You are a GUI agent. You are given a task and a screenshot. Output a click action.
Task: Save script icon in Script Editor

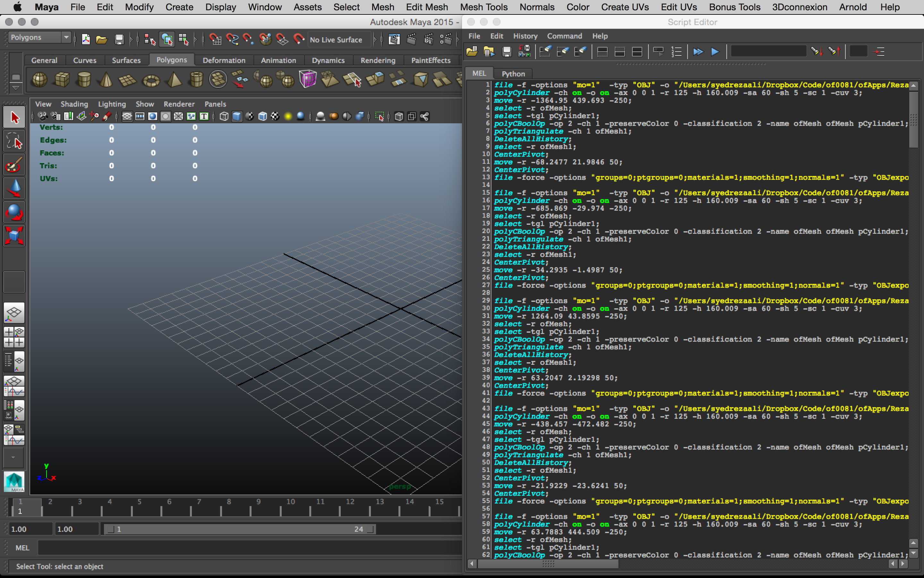click(x=507, y=52)
